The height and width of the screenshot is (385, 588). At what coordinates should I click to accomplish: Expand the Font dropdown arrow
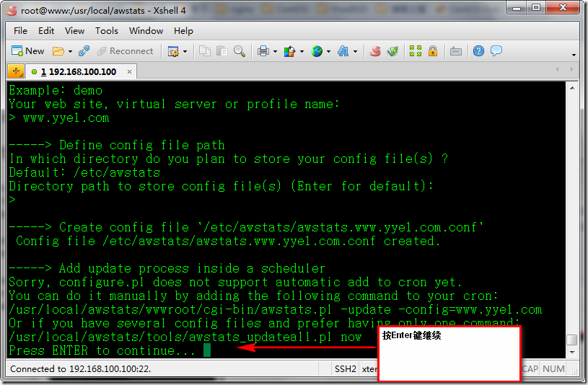click(x=355, y=51)
